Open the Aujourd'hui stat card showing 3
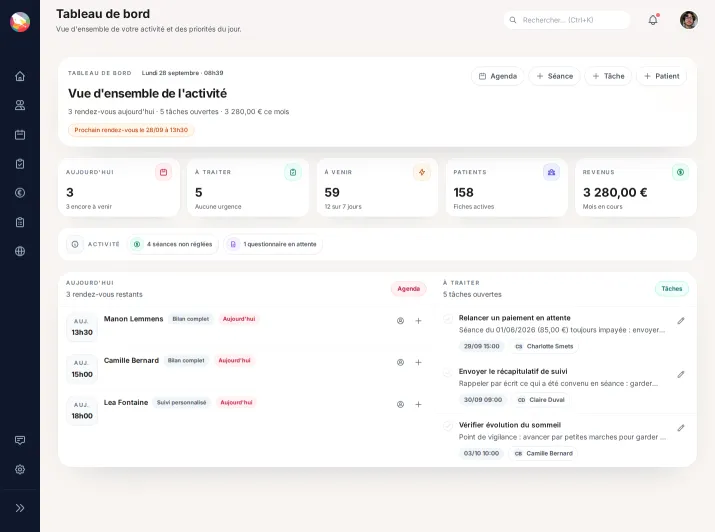 point(119,187)
